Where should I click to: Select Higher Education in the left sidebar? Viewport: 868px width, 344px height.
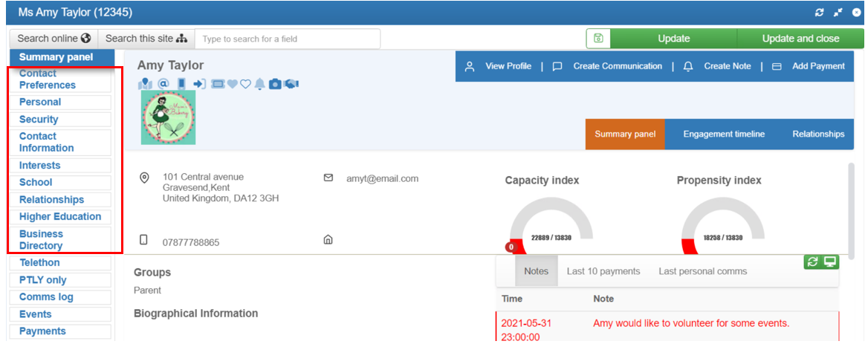(x=60, y=217)
